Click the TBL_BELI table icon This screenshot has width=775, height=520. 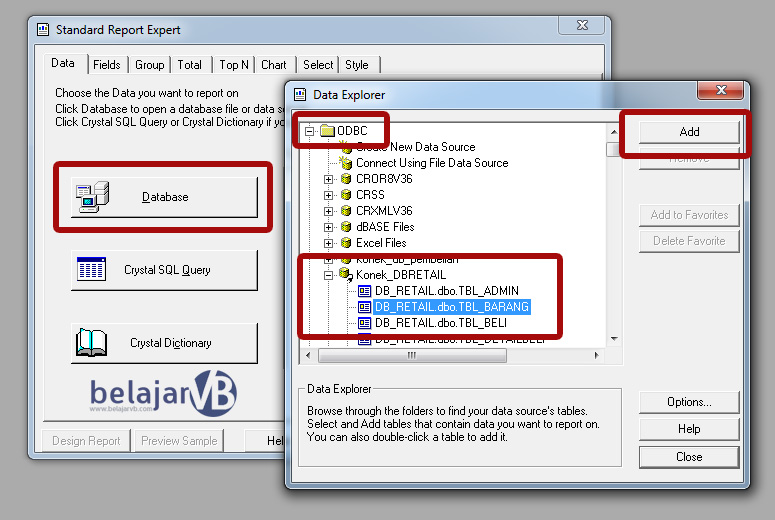[x=364, y=323]
